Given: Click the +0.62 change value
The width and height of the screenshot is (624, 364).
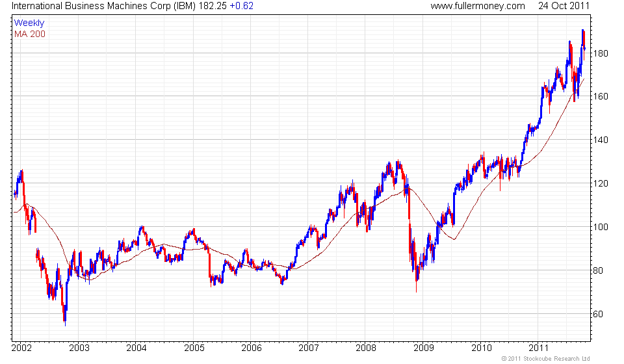Looking at the screenshot, I should tap(242, 6).
